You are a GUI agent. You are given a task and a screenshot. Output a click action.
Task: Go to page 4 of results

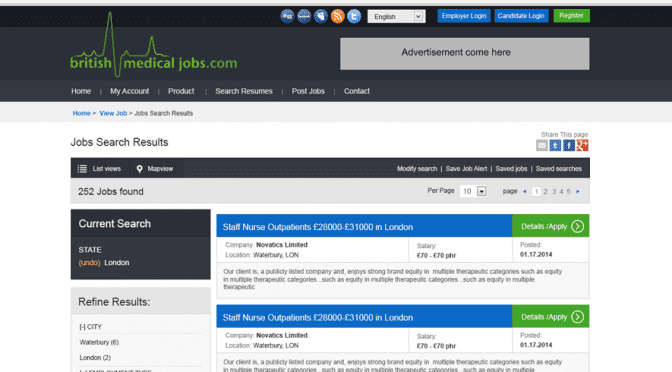coord(561,192)
